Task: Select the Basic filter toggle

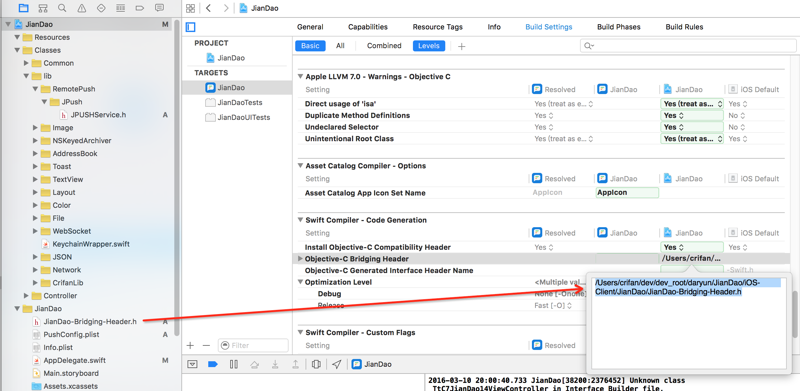Action: [x=310, y=46]
